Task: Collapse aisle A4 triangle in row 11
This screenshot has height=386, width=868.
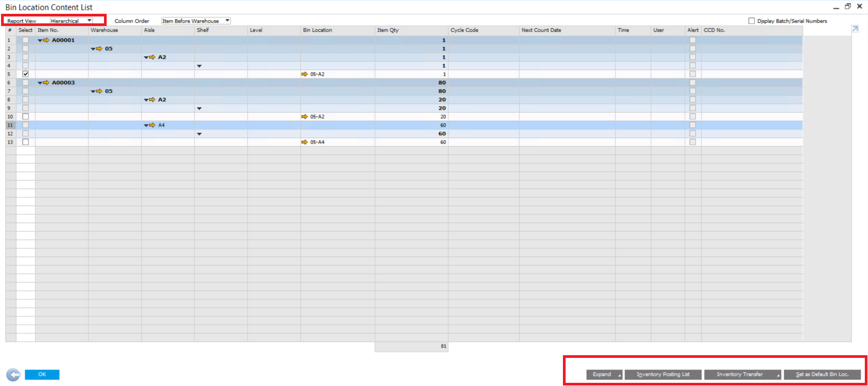Action: 146,125
